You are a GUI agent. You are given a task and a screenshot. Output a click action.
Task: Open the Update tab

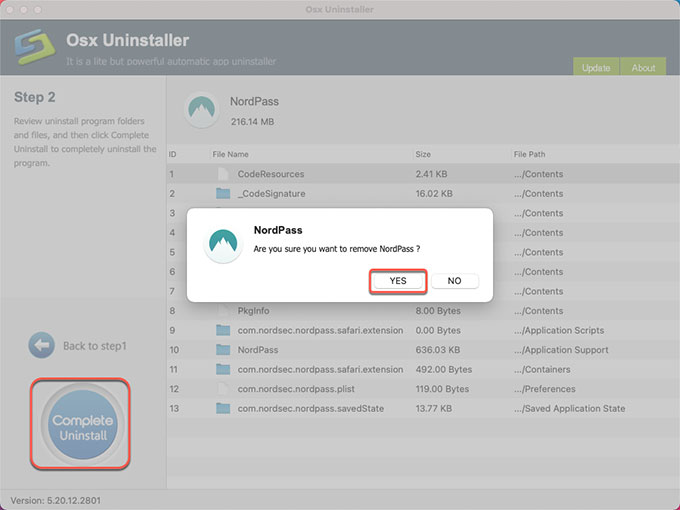tap(596, 68)
